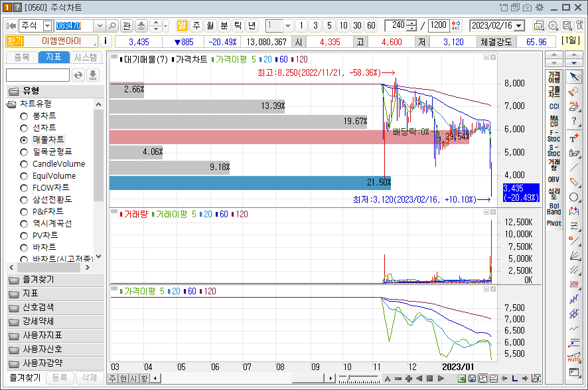588x390 pixels.
Task: Open the question mark help tool
Action: [x=574, y=121]
